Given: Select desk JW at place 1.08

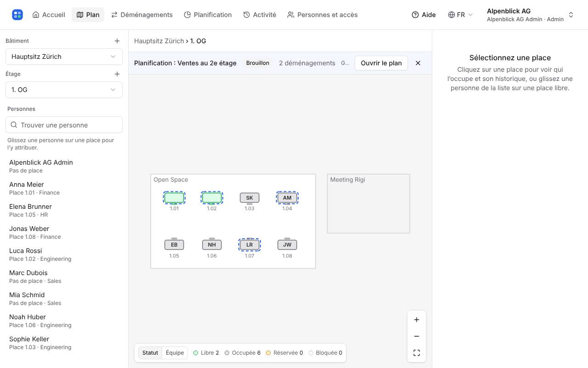Looking at the screenshot, I should 287,245.
